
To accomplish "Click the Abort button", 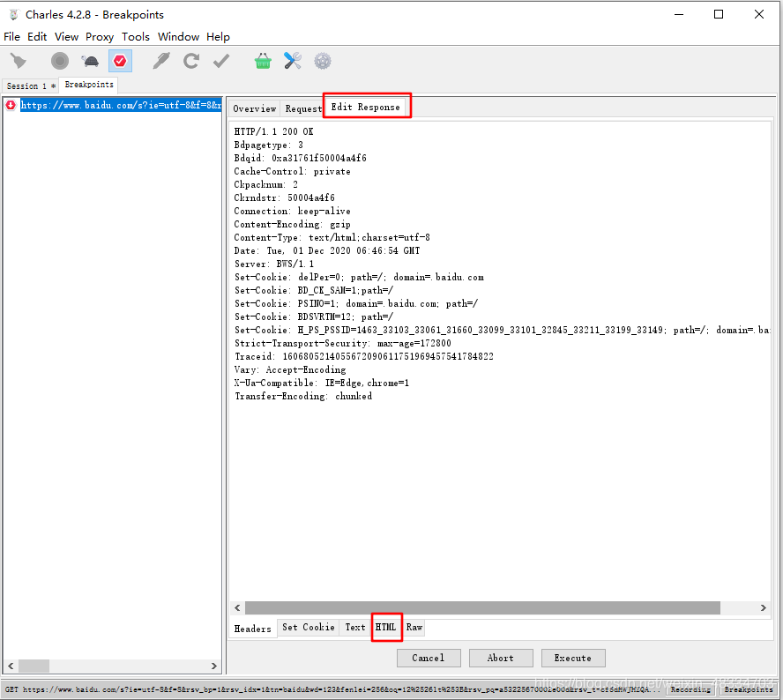I will tap(500, 658).
